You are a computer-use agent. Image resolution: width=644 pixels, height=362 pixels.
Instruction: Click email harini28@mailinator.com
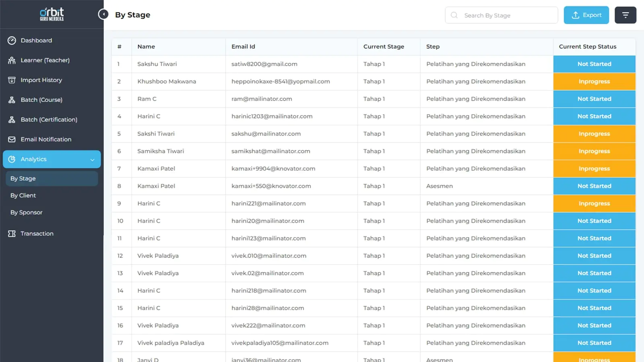(268, 308)
